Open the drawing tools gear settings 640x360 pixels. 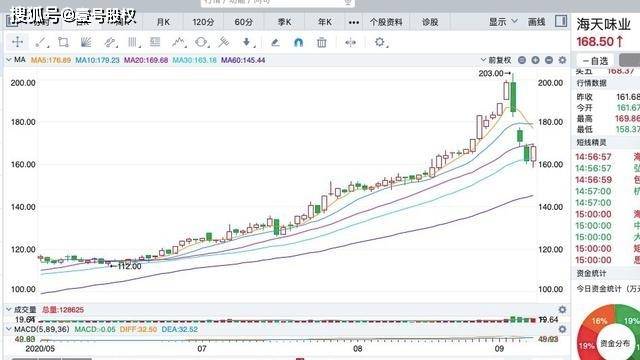(x=380, y=42)
